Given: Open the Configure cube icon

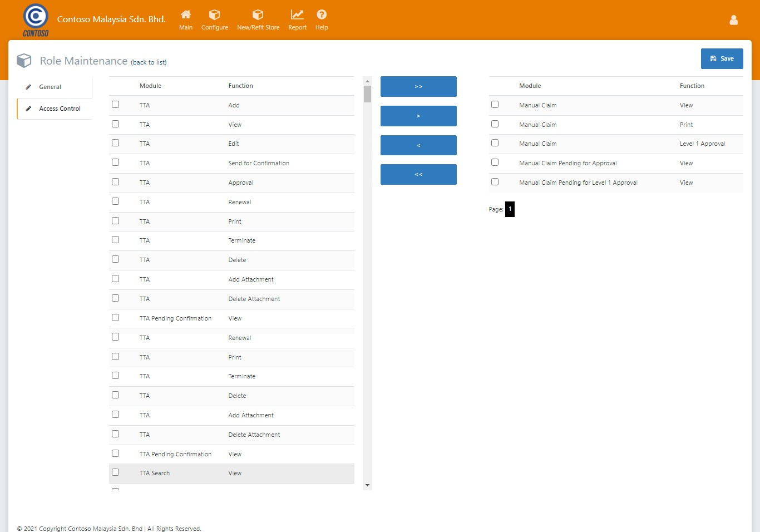Looking at the screenshot, I should click(x=214, y=14).
